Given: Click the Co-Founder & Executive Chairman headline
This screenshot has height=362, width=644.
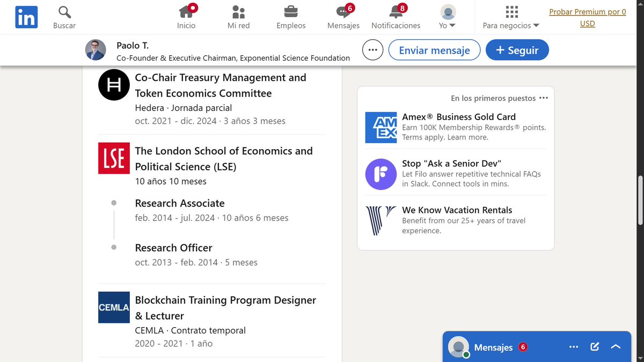Looking at the screenshot, I should (x=233, y=58).
